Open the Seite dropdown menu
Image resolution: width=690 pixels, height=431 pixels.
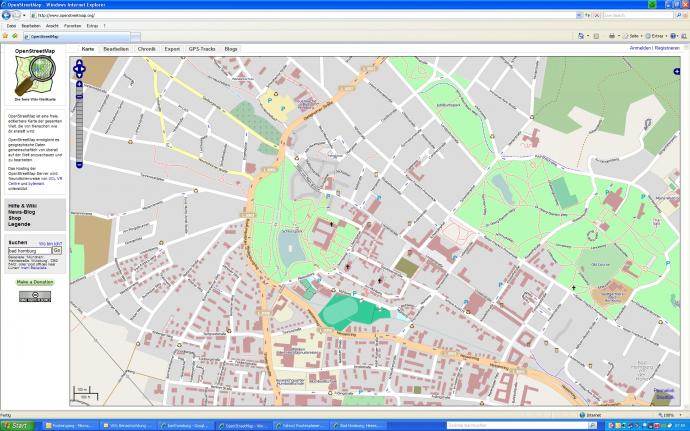coord(634,36)
